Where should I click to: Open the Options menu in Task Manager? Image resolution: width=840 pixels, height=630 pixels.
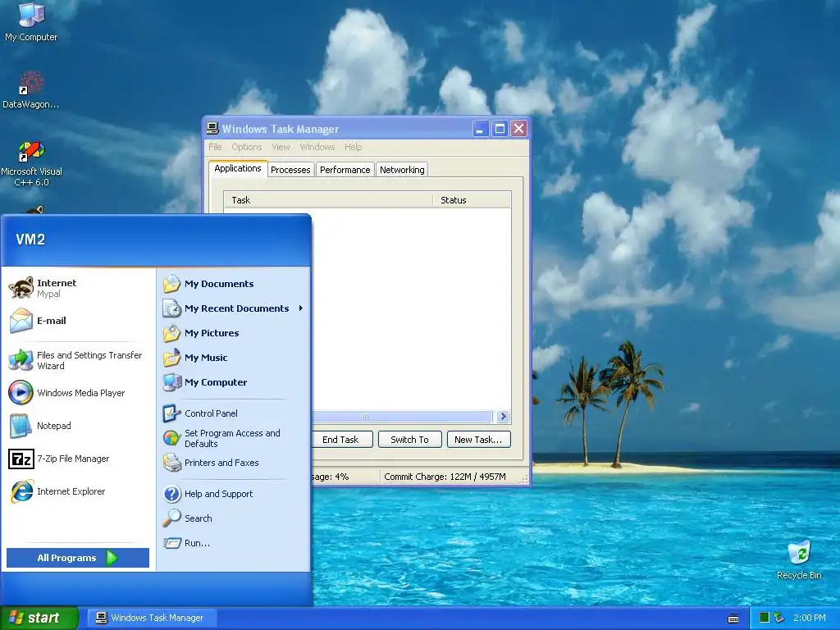[246, 147]
